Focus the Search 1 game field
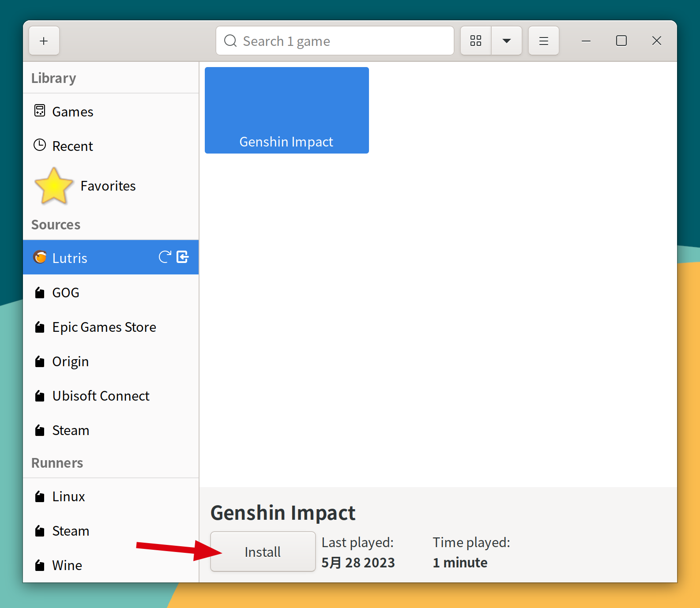 coord(335,41)
